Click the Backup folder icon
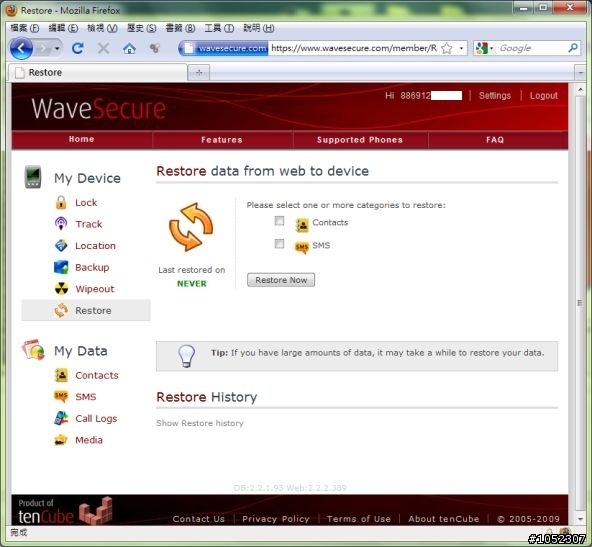This screenshot has height=547, width=592. coord(61,267)
